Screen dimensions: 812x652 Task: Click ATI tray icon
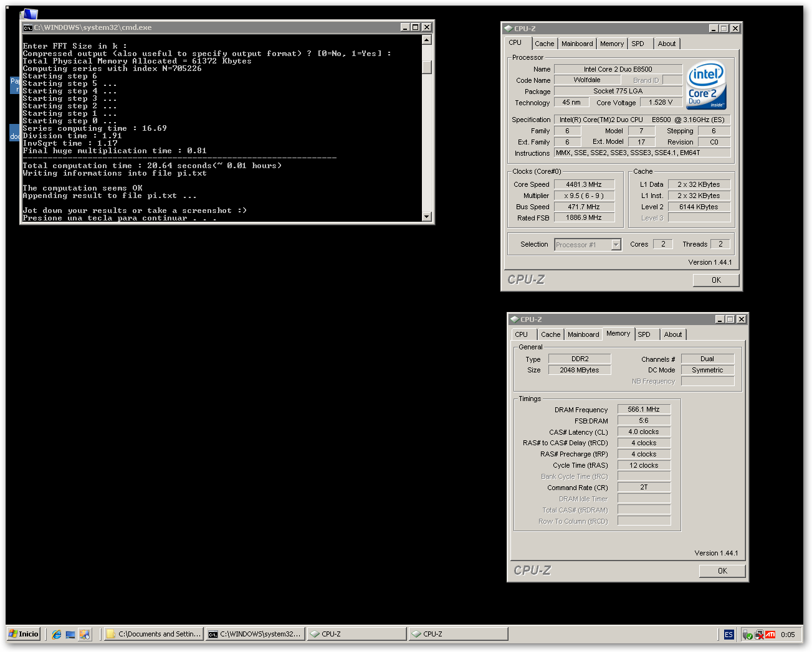point(771,635)
